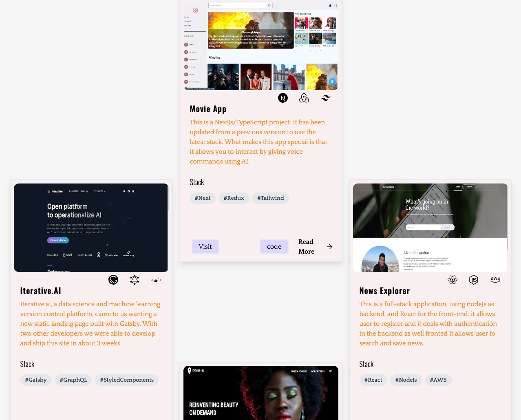Click the #GraphQL stack tag

coord(73,380)
